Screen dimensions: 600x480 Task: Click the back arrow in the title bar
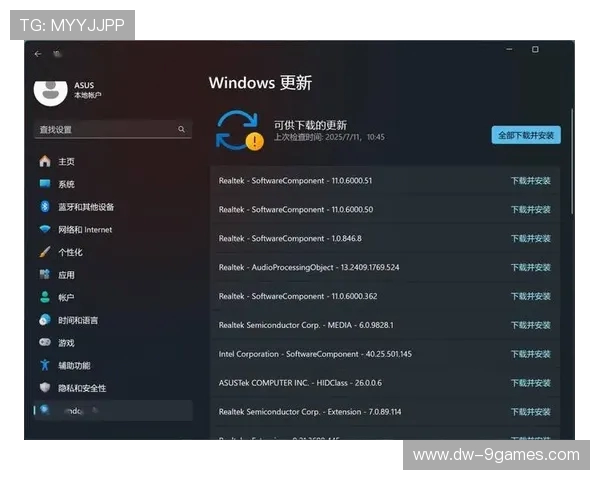[38, 54]
